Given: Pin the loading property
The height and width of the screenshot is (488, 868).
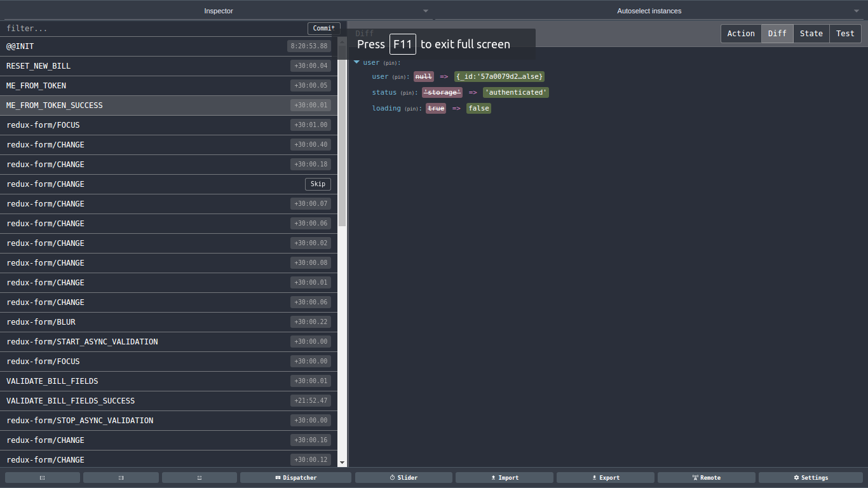Looking at the screenshot, I should coord(413,109).
